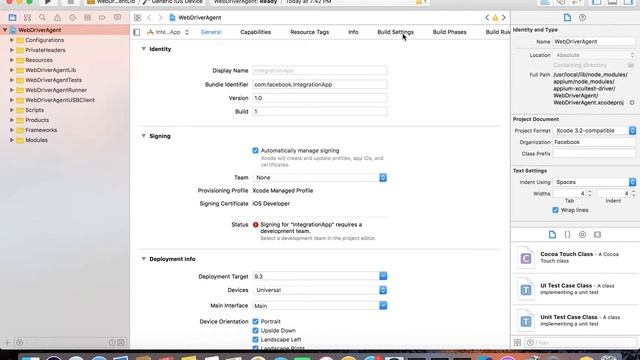Choose containing directory folder icon

[631, 65]
